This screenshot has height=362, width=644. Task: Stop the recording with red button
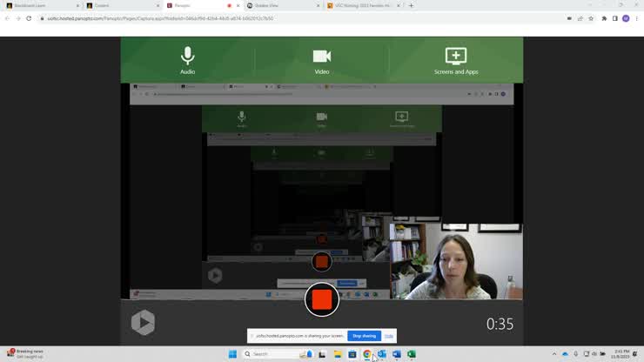(x=322, y=299)
